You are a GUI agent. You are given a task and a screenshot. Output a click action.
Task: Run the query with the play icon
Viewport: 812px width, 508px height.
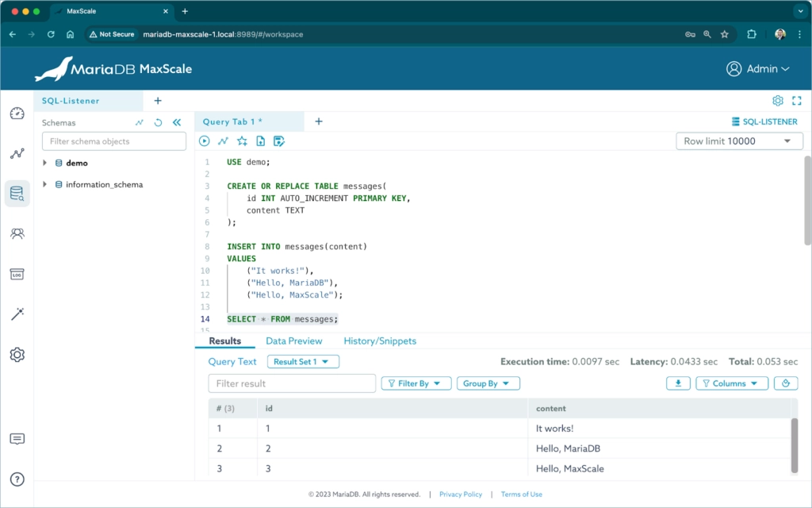205,141
